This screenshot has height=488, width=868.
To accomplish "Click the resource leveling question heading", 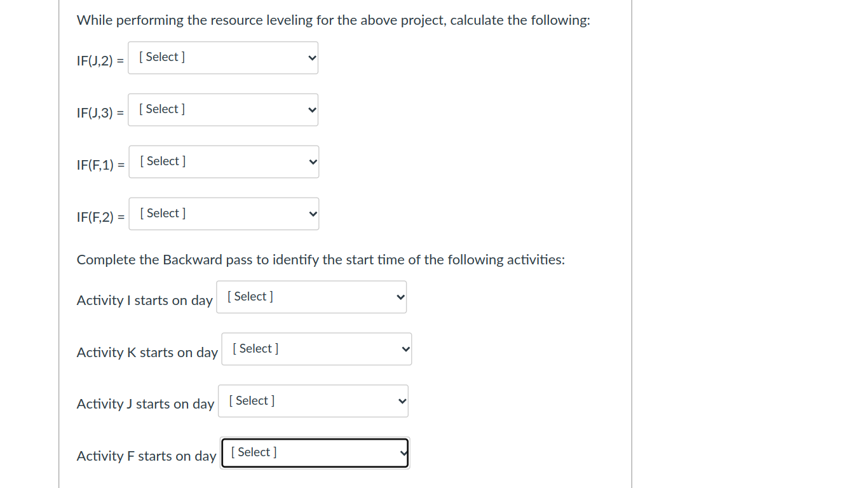I will (x=334, y=20).
